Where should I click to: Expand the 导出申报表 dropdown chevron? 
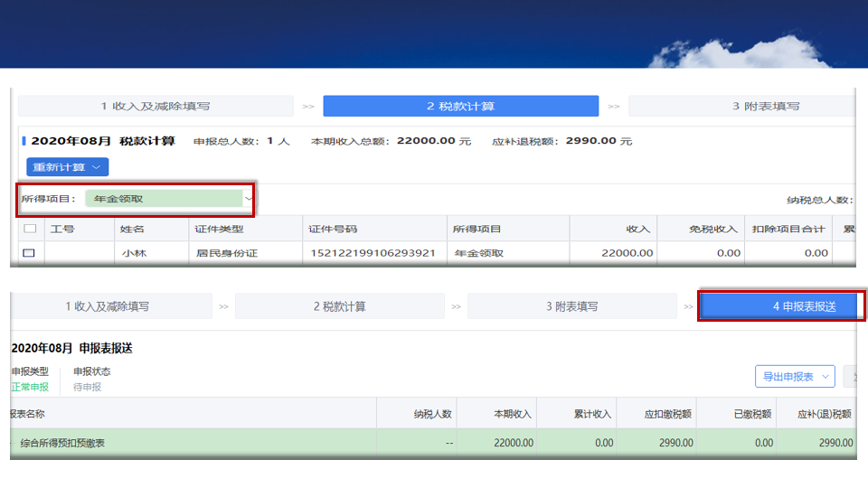(x=826, y=377)
